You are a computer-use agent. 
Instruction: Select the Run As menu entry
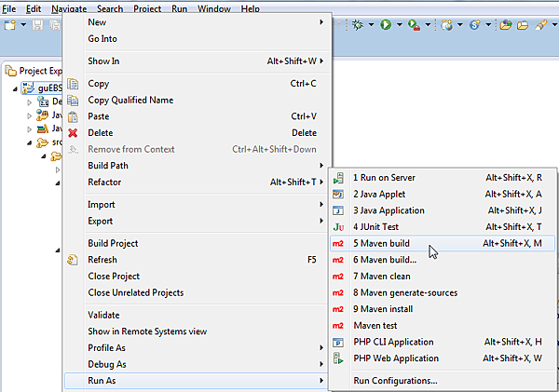pyautogui.click(x=197, y=381)
